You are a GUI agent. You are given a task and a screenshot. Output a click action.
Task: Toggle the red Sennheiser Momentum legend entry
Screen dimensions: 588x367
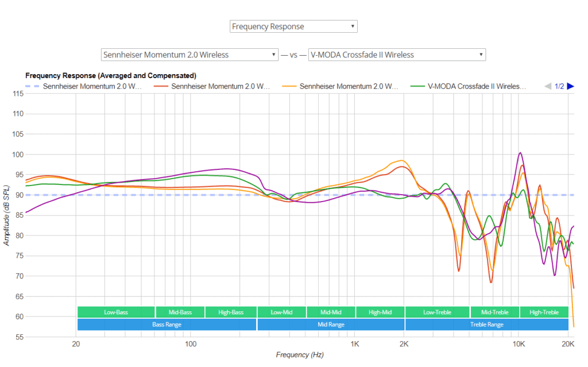click(212, 86)
